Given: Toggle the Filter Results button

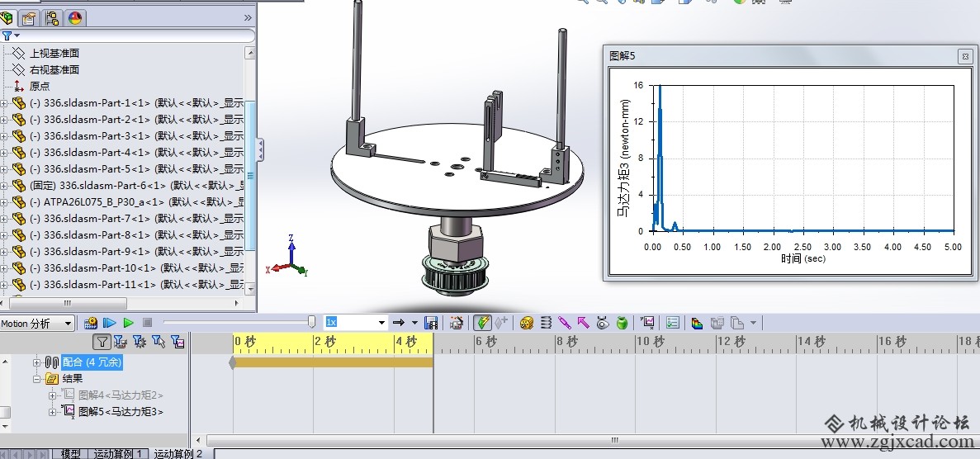Looking at the screenshot, I should [x=178, y=342].
